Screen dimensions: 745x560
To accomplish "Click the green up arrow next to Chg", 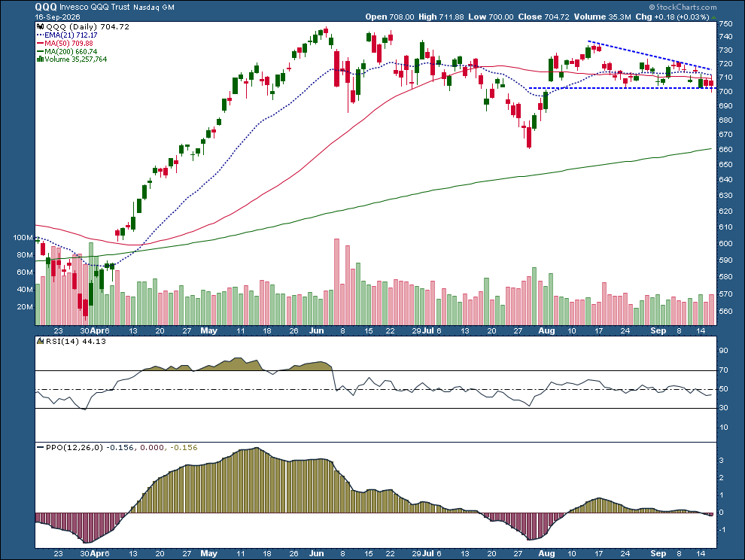I will point(713,17).
